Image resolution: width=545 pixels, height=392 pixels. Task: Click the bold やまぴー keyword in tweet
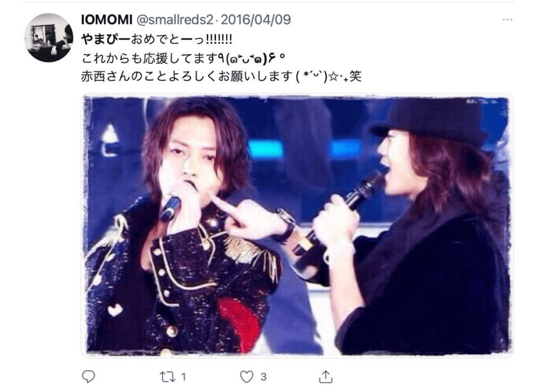coord(106,39)
